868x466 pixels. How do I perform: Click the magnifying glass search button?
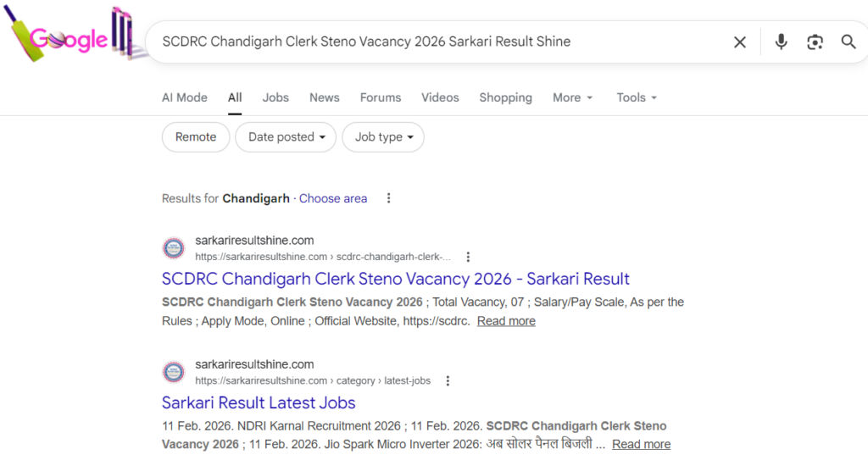point(848,42)
